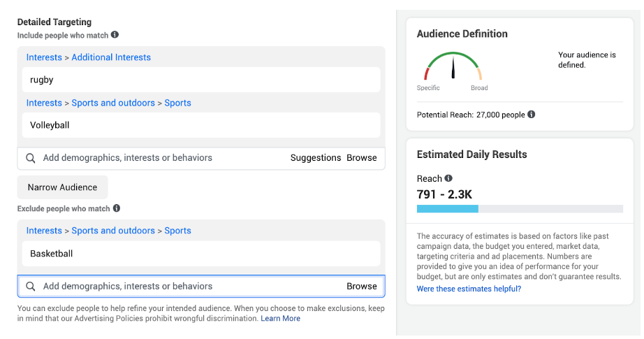Click search magnifier in include targeting field
644x339 pixels.
pos(31,158)
